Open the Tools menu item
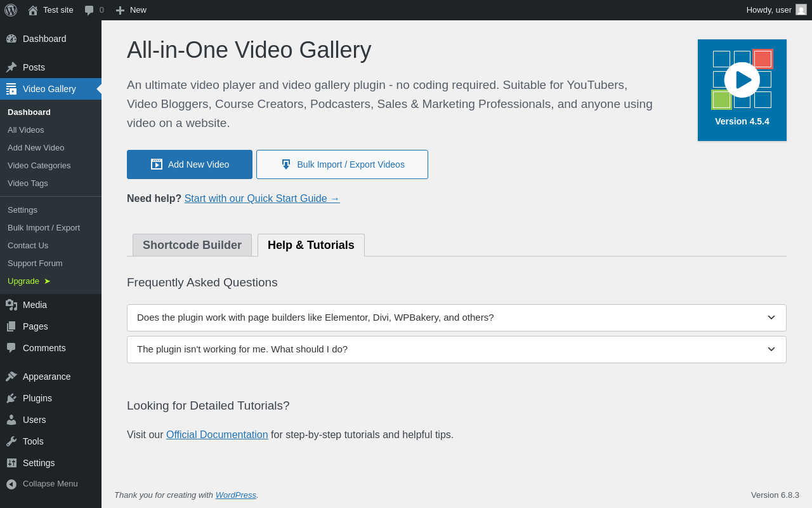The height and width of the screenshot is (508, 812). [33, 441]
